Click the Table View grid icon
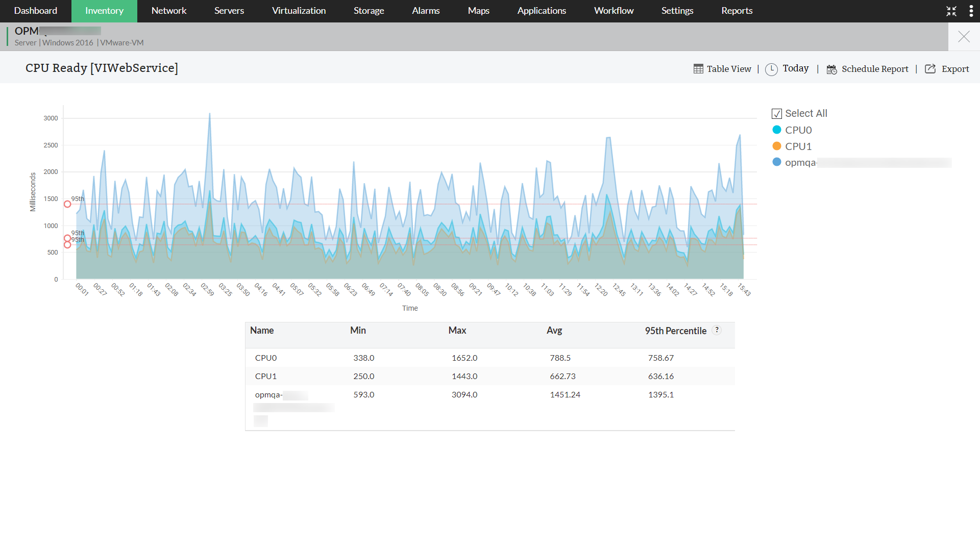 (698, 69)
